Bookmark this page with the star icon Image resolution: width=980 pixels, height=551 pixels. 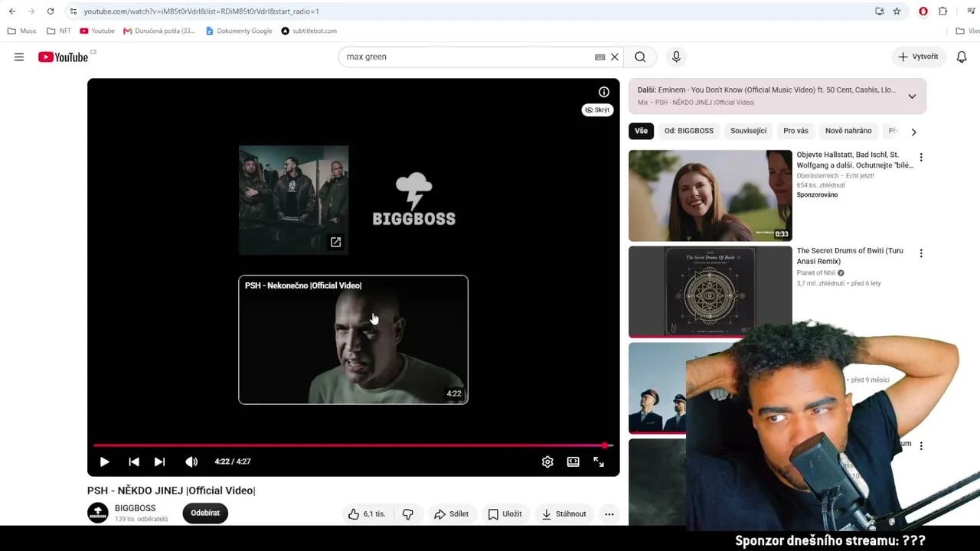point(897,11)
